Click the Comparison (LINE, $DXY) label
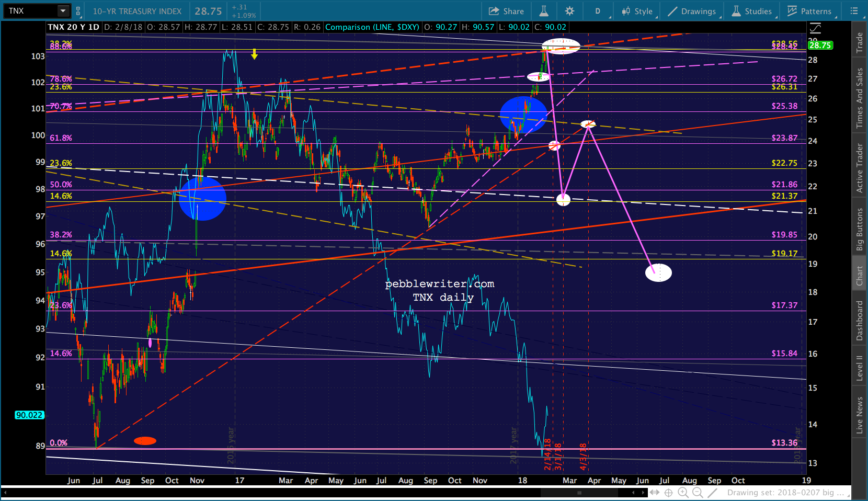Viewport: 868px width, 501px height. [372, 27]
